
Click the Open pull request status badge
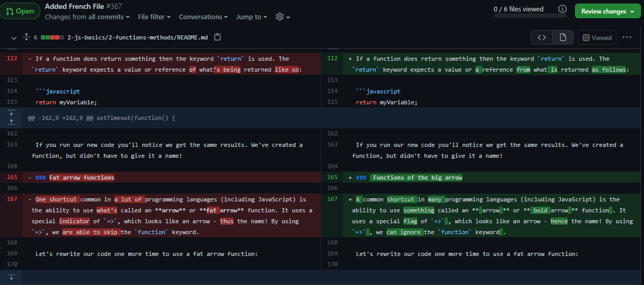pos(19,11)
